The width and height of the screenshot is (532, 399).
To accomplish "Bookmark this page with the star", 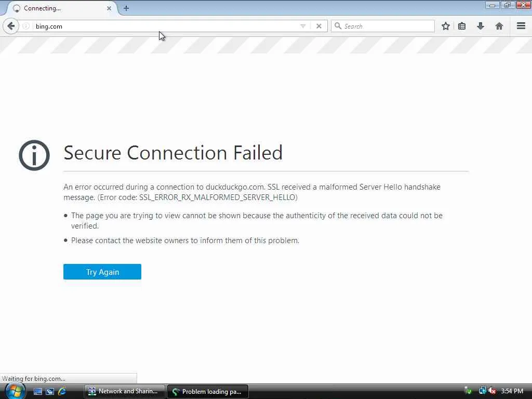I will (x=445, y=26).
